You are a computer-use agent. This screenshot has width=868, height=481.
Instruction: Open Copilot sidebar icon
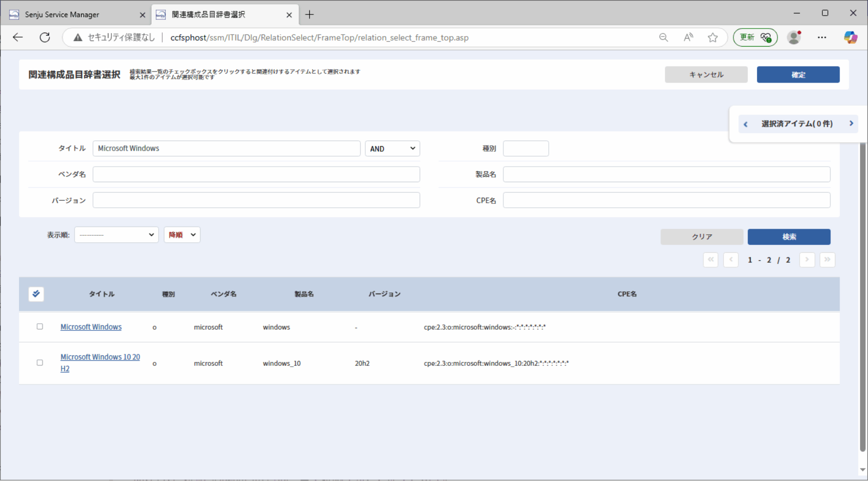click(x=850, y=38)
